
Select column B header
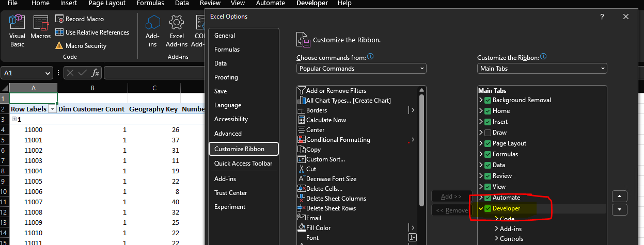click(x=92, y=88)
